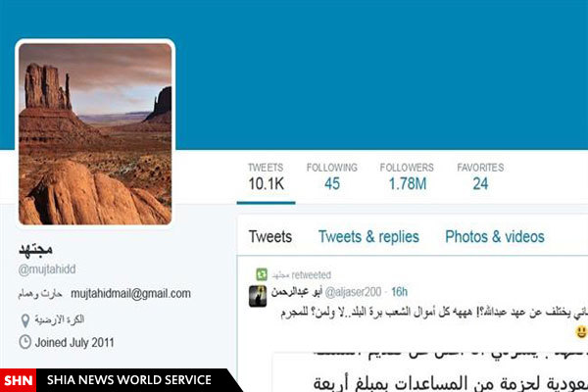This screenshot has width=588, height=392.
Task: Click the @mujtahidd handle
Action: pos(47,269)
